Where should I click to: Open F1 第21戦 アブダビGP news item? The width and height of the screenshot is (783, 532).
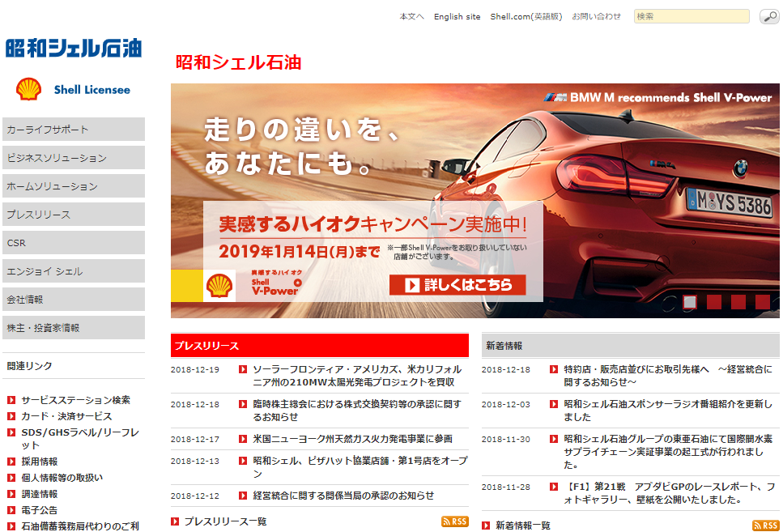[670, 493]
